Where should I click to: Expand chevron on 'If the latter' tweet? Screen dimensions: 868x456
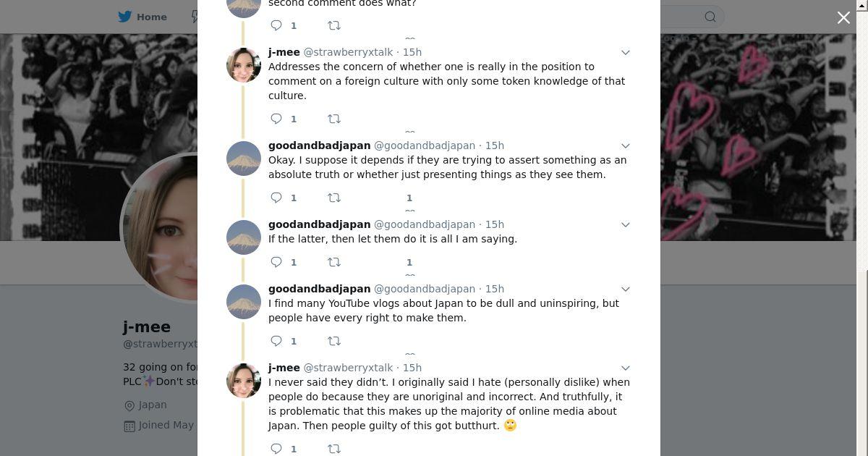click(626, 224)
